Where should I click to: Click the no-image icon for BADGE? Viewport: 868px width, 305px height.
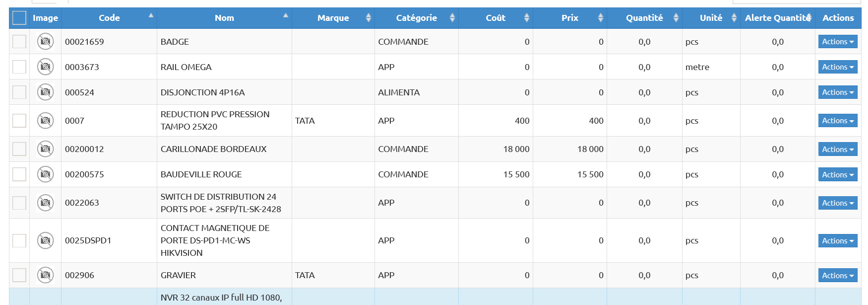click(x=45, y=41)
